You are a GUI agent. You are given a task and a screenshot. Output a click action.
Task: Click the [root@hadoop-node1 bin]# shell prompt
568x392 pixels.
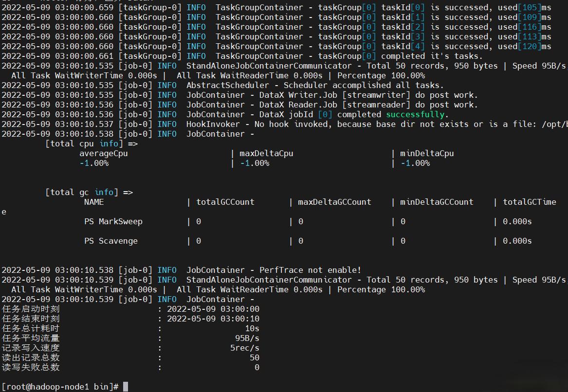click(58, 386)
